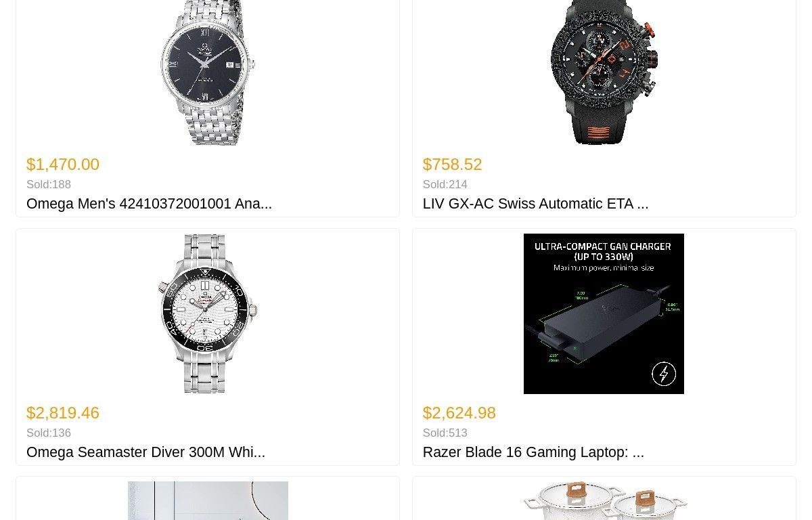
Task: Open the Razer Blade 16 Gaming Laptop title
Action: 533,452
